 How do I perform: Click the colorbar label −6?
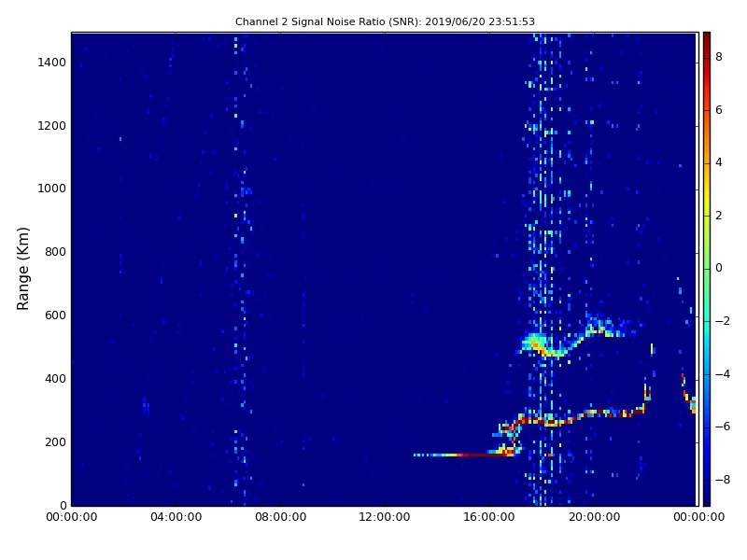pyautogui.click(x=723, y=427)
